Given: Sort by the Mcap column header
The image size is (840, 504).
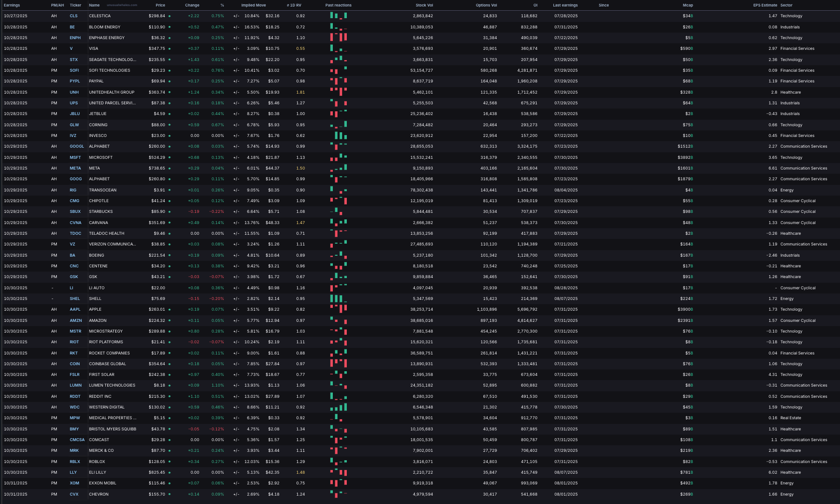Looking at the screenshot, I should coord(688,5).
